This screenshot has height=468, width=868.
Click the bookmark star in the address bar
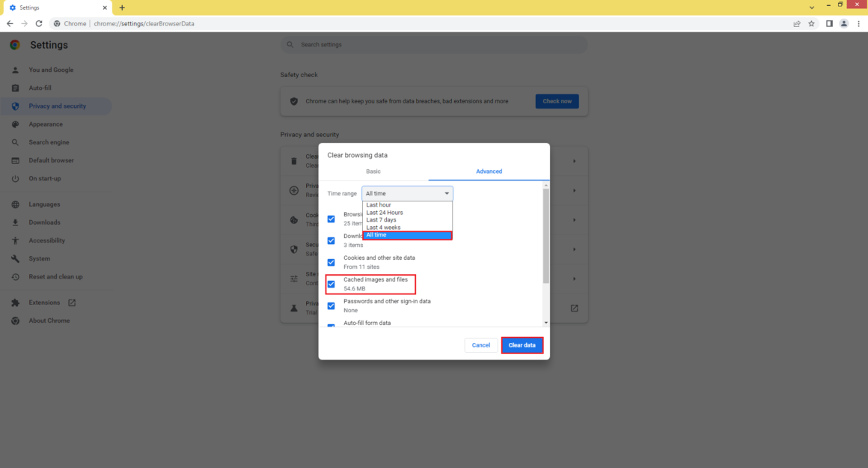pos(811,23)
